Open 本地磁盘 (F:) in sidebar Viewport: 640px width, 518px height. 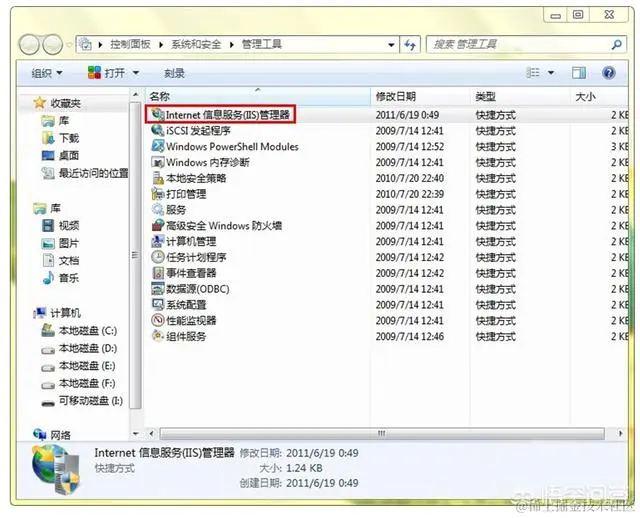(87, 383)
